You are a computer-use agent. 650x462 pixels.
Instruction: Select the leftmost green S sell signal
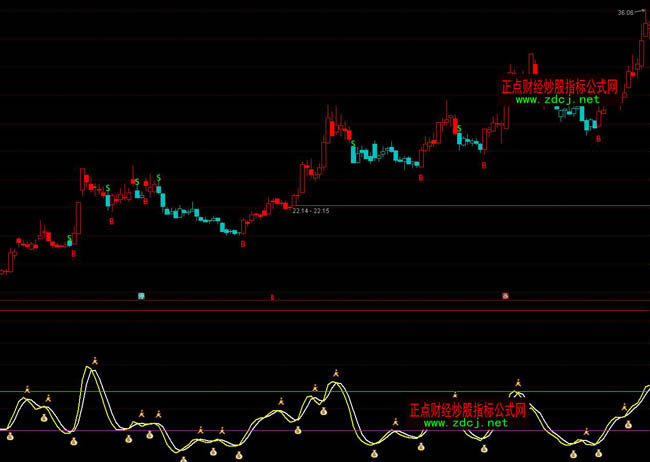[x=69, y=238]
